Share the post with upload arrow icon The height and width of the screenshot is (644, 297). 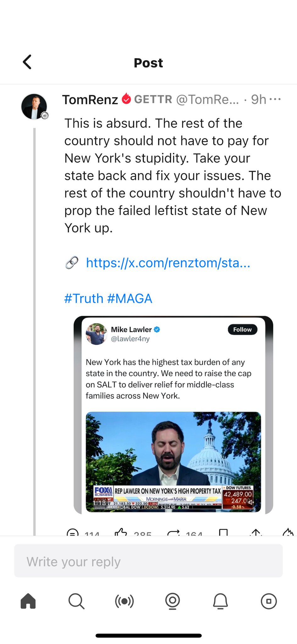pos(256,533)
